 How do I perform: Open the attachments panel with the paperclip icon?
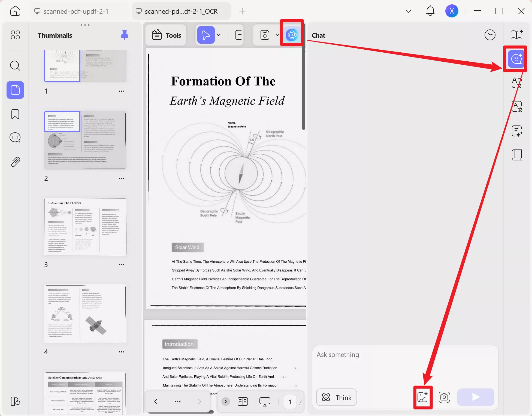pos(15,162)
